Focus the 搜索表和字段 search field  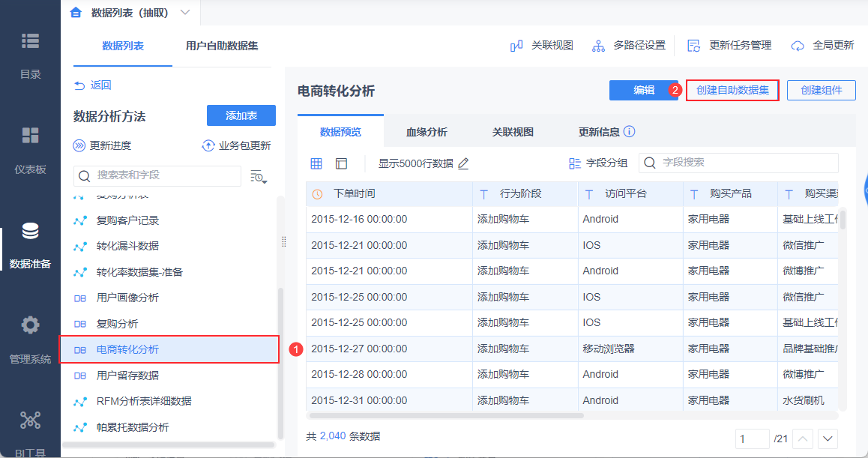click(157, 175)
